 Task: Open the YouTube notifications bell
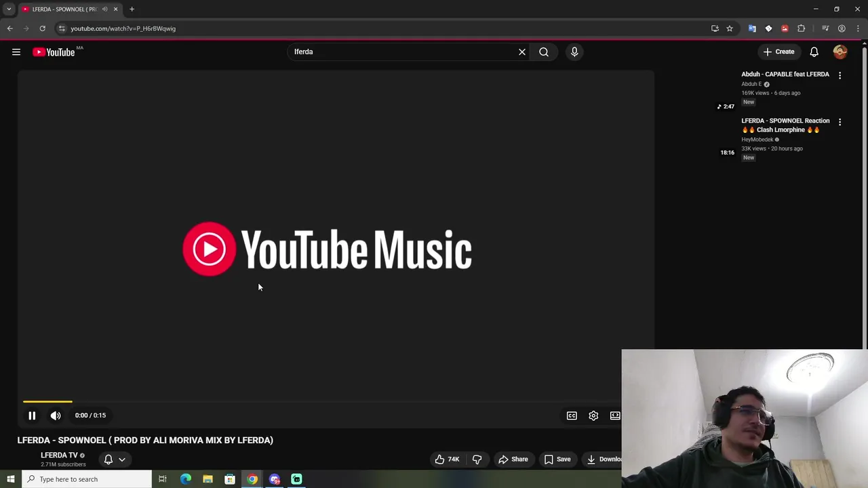pyautogui.click(x=814, y=52)
